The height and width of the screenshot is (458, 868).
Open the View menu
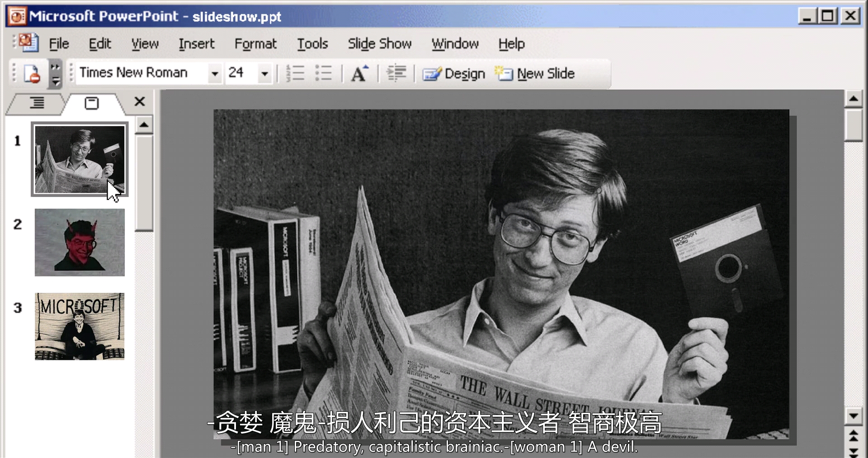point(145,44)
